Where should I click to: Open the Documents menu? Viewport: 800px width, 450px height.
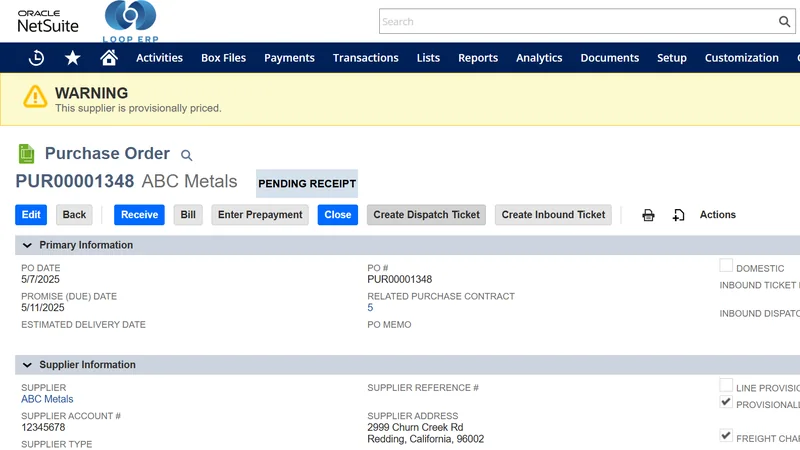coord(610,58)
